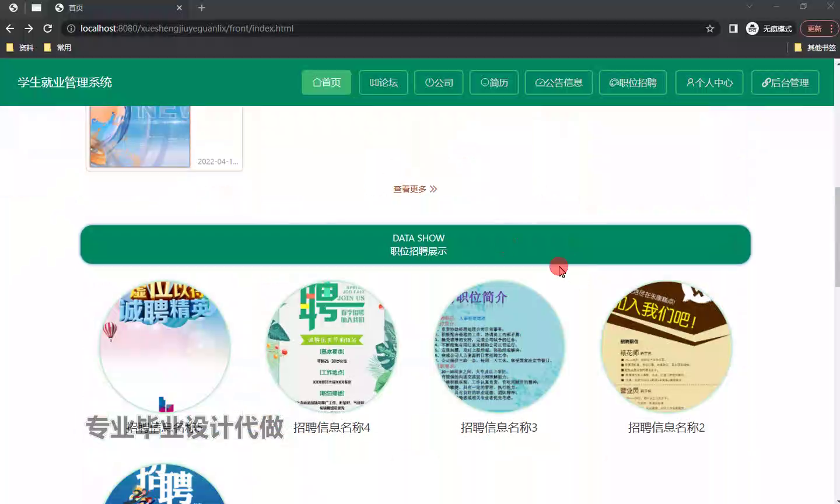Open the side panel icon in the toolbar
Screen dimensions: 840x504
tap(733, 29)
